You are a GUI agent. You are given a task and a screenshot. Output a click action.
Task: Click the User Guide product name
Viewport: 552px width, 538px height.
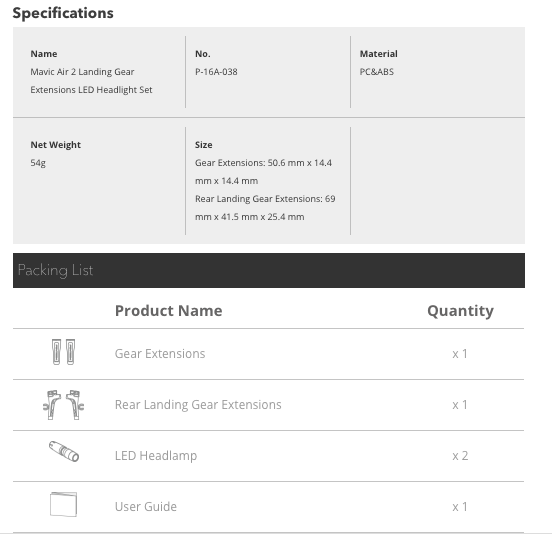[x=146, y=507]
